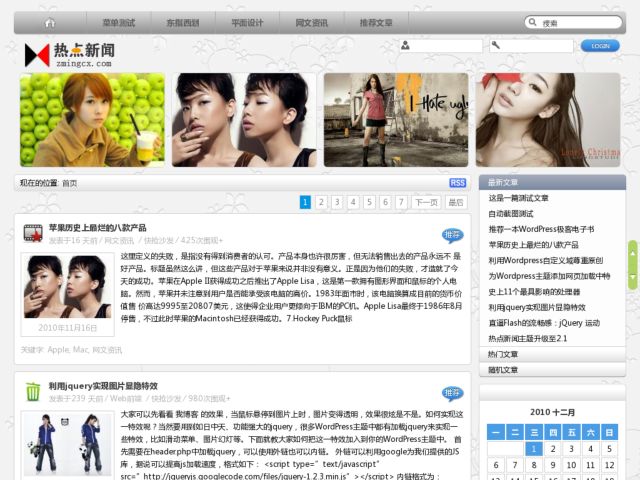Click the 2010 十二月 calendar heading
Image resolution: width=640 pixels, height=480 pixels.
tap(552, 412)
